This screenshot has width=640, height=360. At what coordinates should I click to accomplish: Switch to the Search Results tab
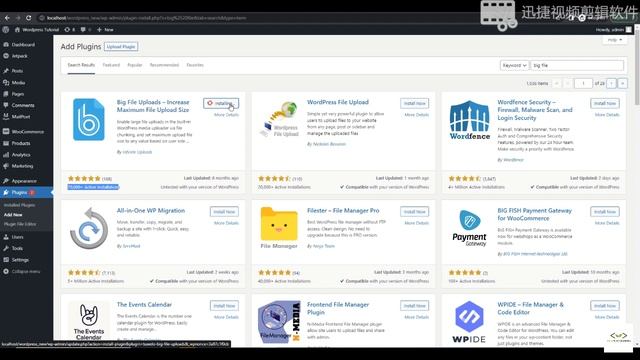[x=81, y=65]
